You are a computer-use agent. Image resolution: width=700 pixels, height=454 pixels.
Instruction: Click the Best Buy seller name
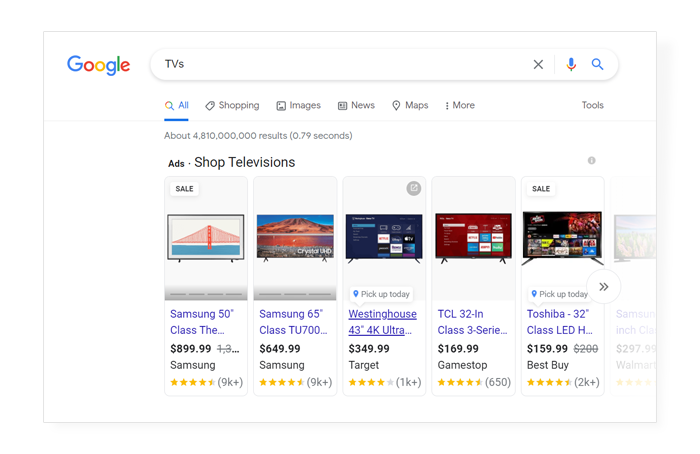(x=548, y=365)
